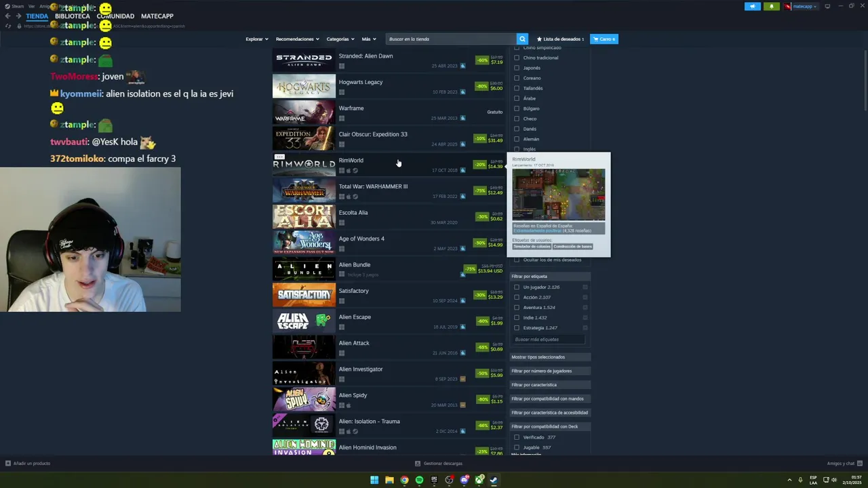
Task: Switch to the BIBLIOTECA tab
Action: pyautogui.click(x=72, y=16)
